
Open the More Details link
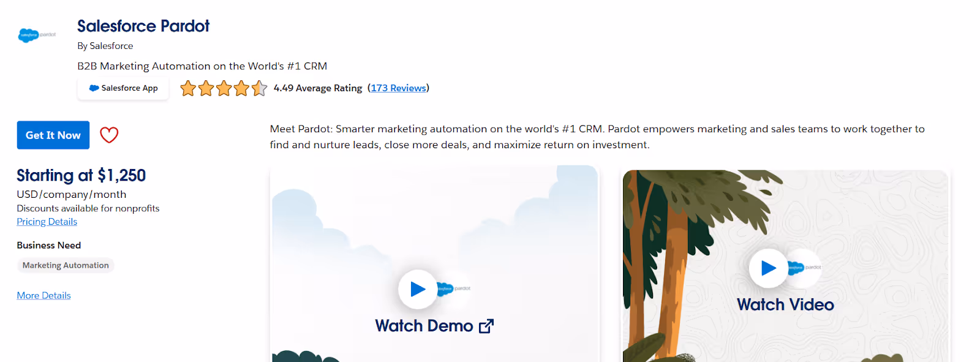pos(44,295)
